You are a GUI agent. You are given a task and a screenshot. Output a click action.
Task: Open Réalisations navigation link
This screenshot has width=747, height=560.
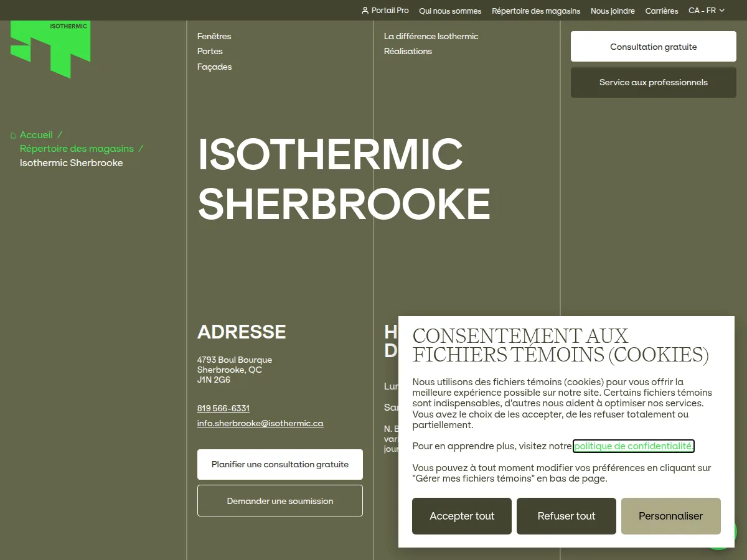(x=408, y=51)
